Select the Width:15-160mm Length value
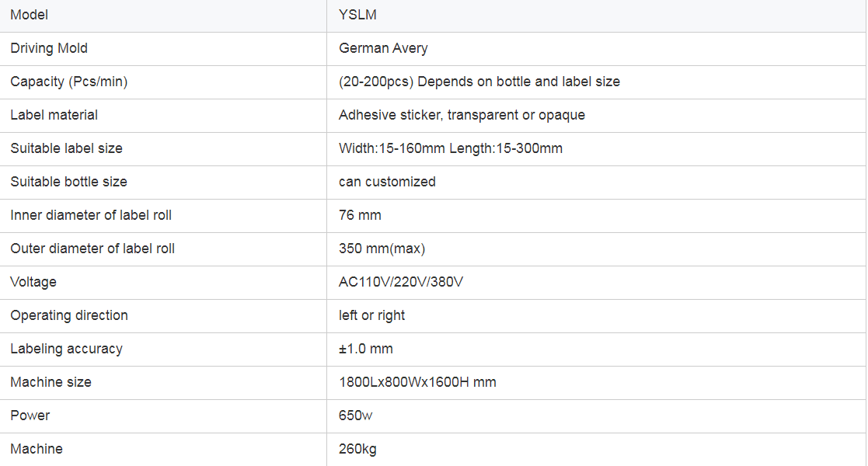 click(x=451, y=148)
